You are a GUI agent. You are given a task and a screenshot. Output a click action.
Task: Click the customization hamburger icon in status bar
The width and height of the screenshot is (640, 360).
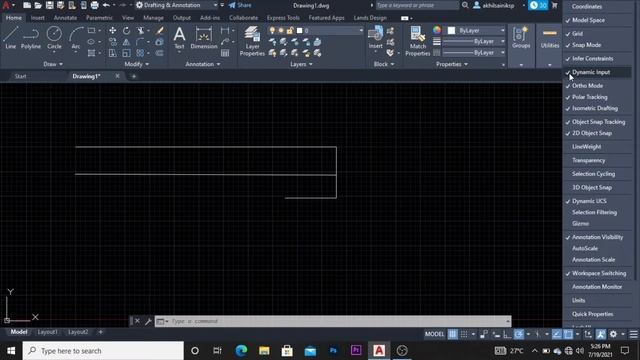[x=633, y=334]
